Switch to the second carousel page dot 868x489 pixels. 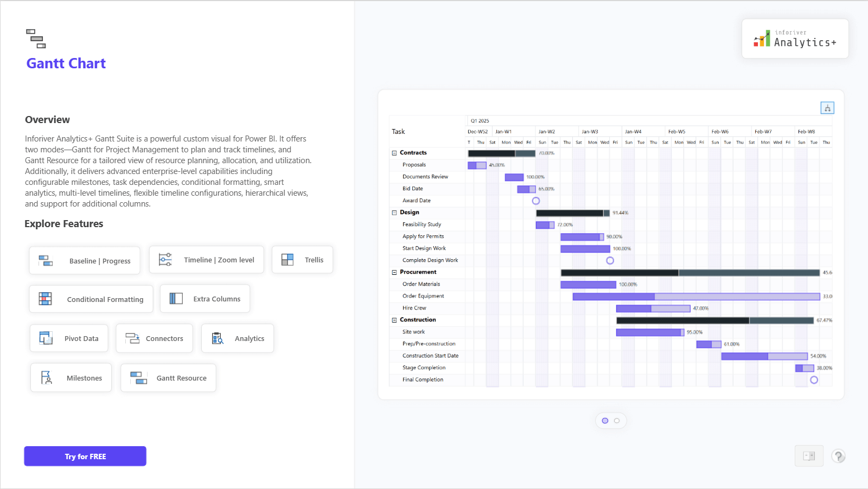[617, 421]
